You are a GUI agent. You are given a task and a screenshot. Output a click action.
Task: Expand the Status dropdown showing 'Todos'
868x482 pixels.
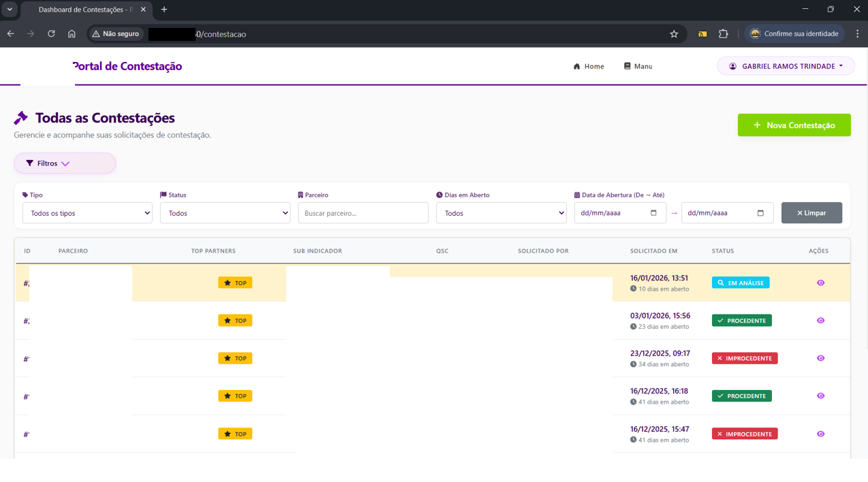click(x=225, y=212)
